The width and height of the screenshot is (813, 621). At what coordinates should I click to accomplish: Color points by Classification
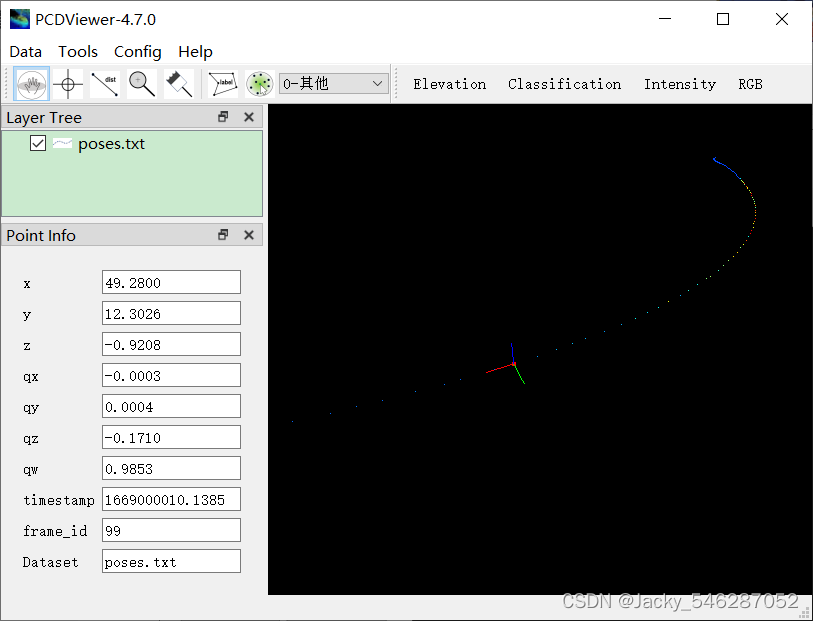(x=564, y=84)
